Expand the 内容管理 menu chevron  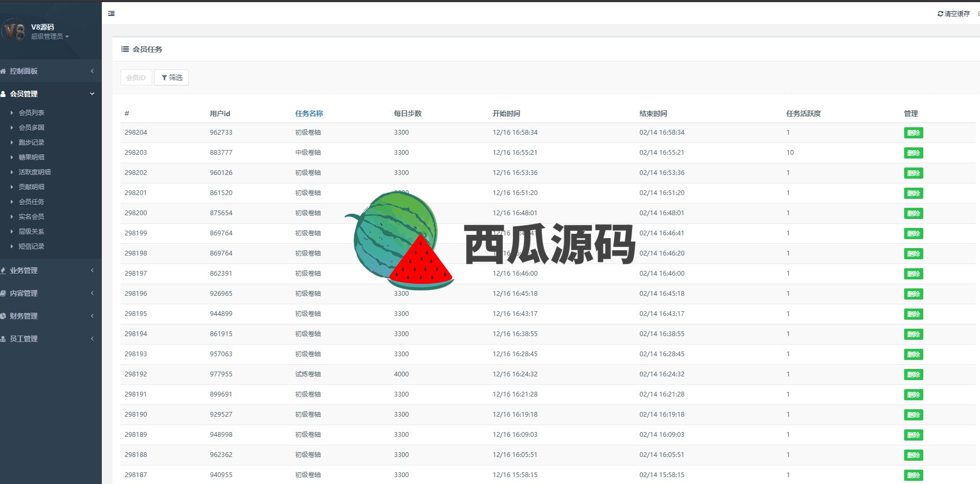click(92, 293)
